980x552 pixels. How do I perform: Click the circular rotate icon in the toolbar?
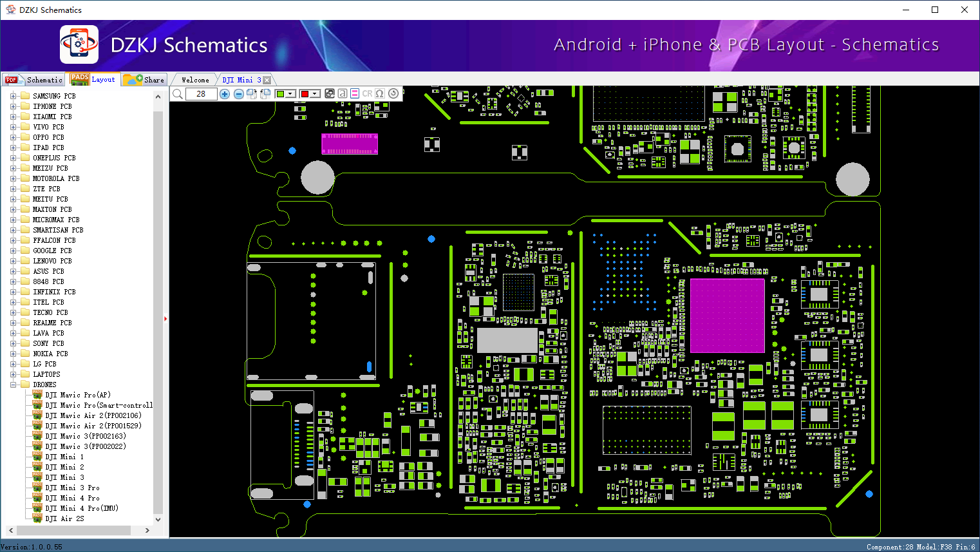tap(393, 94)
